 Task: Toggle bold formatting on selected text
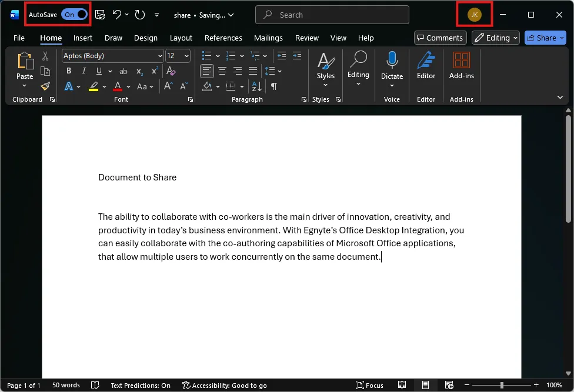[x=69, y=71]
